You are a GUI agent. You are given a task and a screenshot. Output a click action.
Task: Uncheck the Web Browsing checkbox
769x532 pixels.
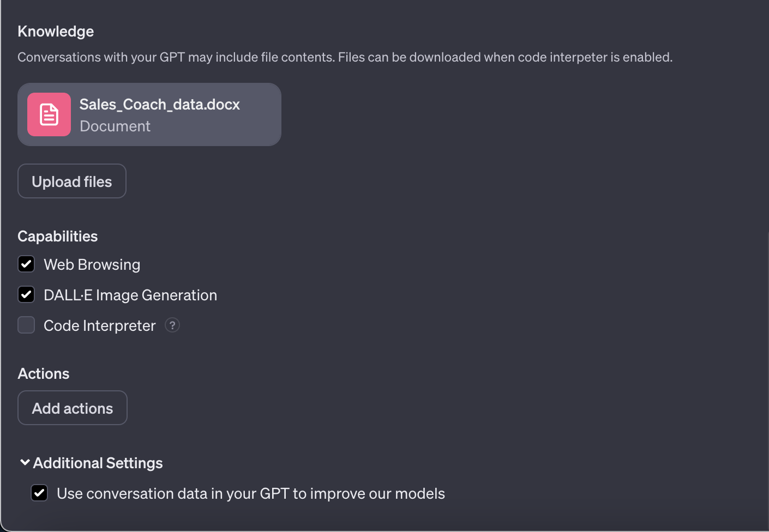26,264
